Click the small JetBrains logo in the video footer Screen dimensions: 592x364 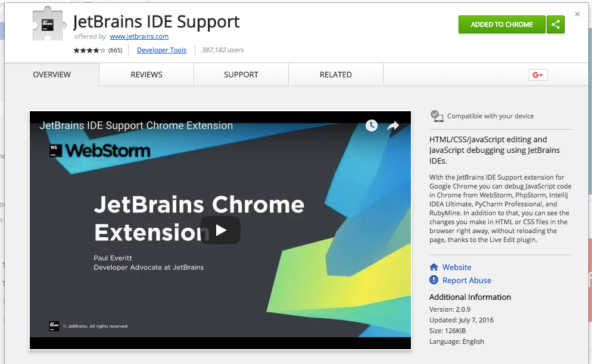pyautogui.click(x=54, y=326)
